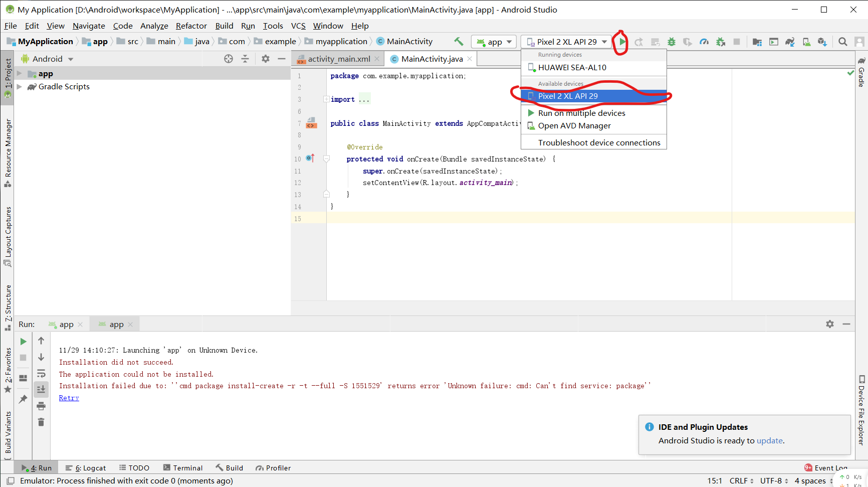The image size is (868, 487).
Task: Open the UTF-8 encoding selector
Action: pyautogui.click(x=775, y=480)
